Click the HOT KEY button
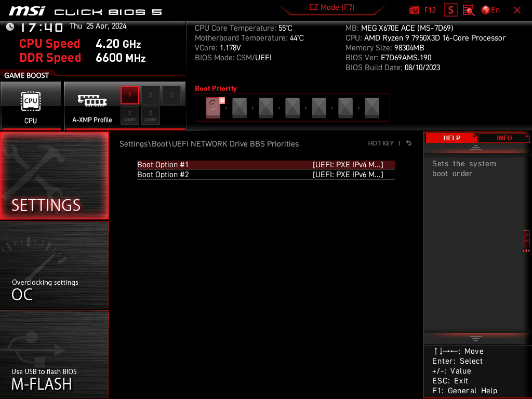 point(381,143)
